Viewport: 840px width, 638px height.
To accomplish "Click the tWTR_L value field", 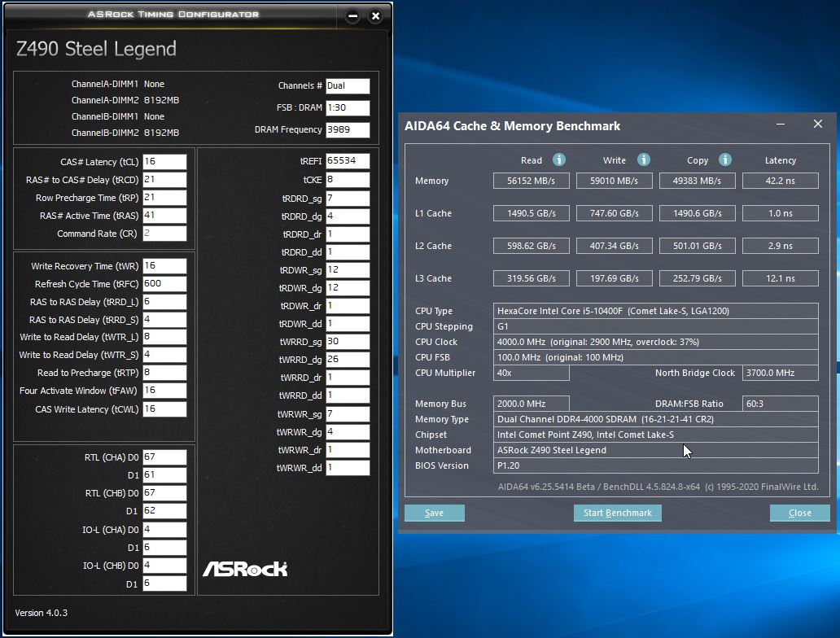I will (x=164, y=337).
